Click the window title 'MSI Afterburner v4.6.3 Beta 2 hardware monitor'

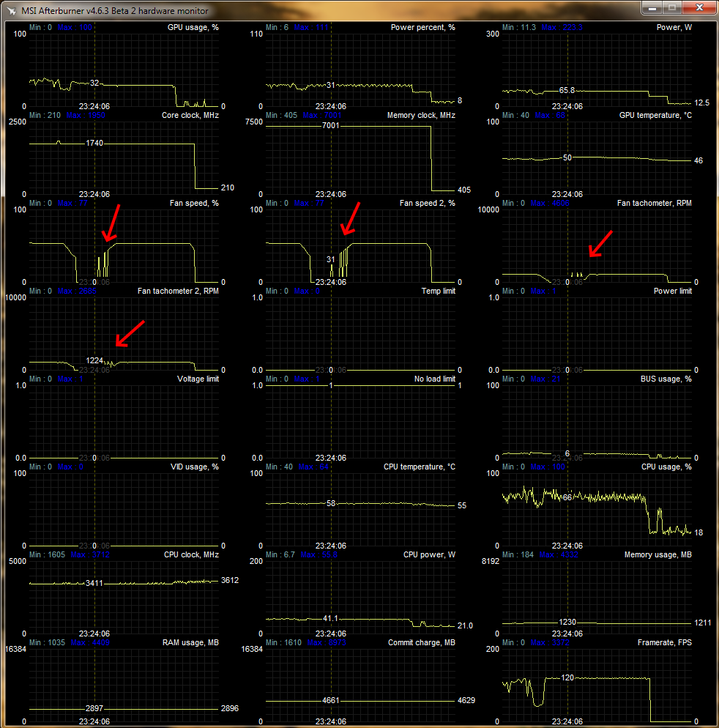[x=115, y=11]
